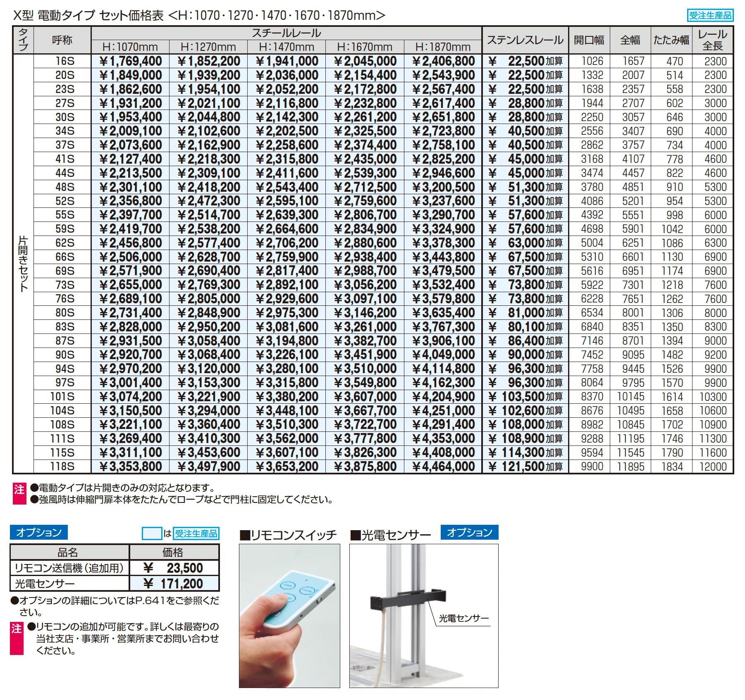
Task: Click price ¥1,769,400 for 16S
Action: pos(131,61)
